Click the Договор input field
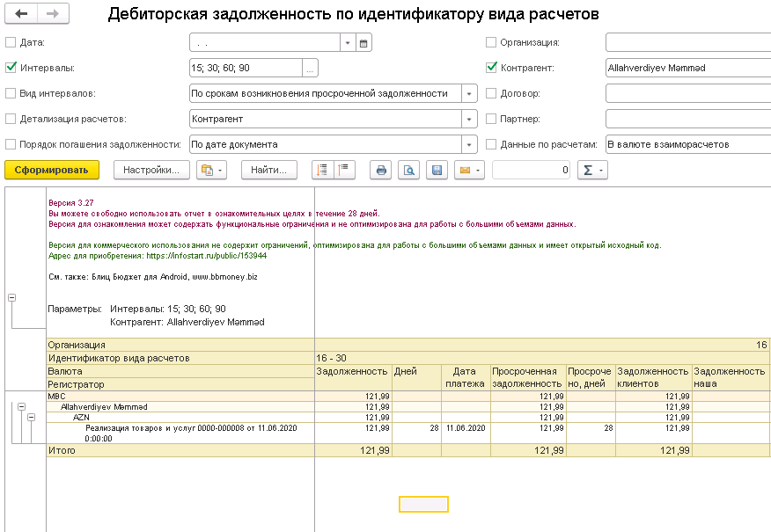The height and width of the screenshot is (532, 771). pos(688,94)
